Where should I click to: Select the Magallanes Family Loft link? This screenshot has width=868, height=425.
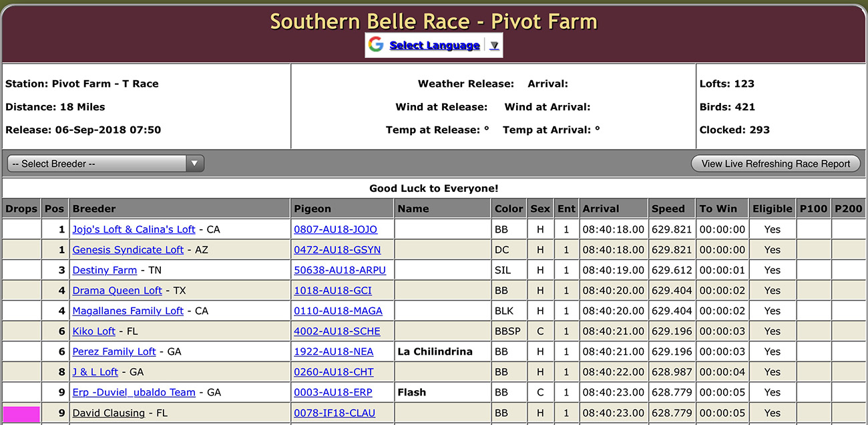click(128, 311)
